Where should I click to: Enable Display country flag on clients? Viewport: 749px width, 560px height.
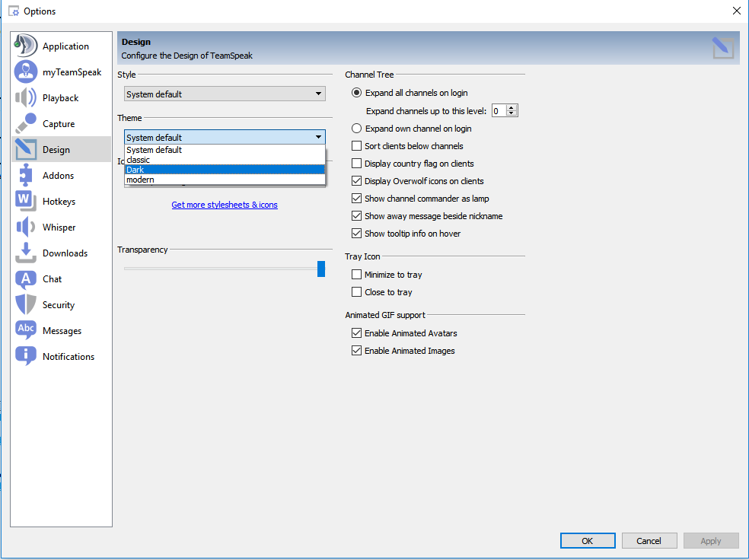pyautogui.click(x=356, y=164)
